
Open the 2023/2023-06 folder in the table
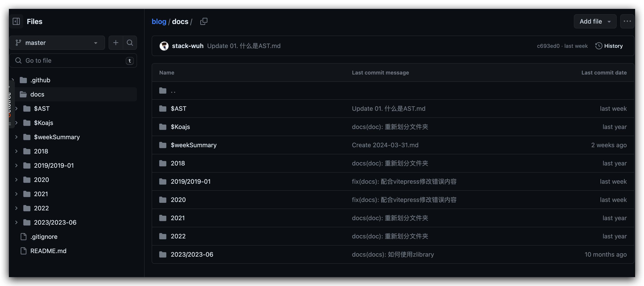[x=192, y=255]
